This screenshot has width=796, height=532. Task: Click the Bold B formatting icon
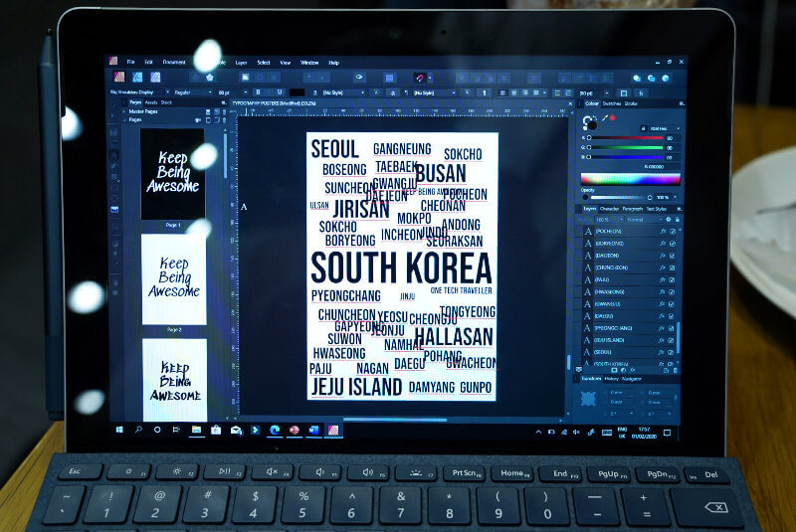[x=259, y=92]
